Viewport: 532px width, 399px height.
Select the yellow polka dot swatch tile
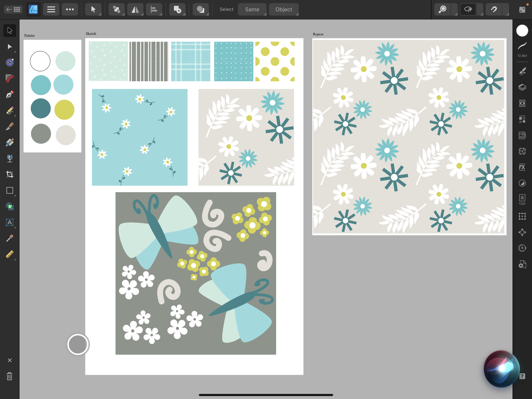point(275,61)
